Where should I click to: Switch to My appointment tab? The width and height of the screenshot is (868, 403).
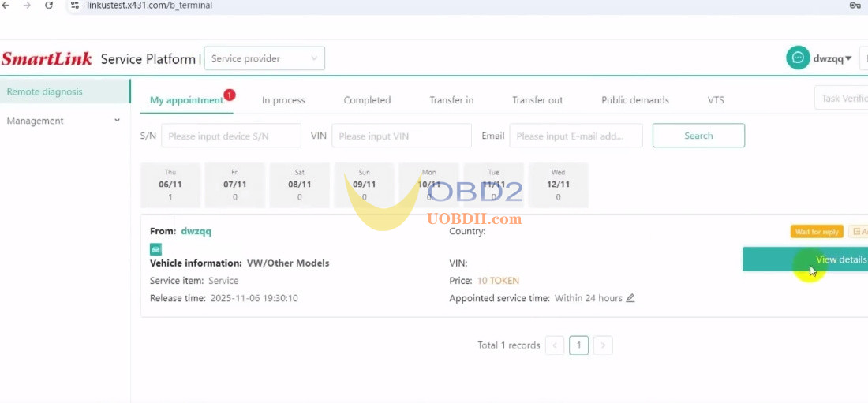[x=186, y=100]
